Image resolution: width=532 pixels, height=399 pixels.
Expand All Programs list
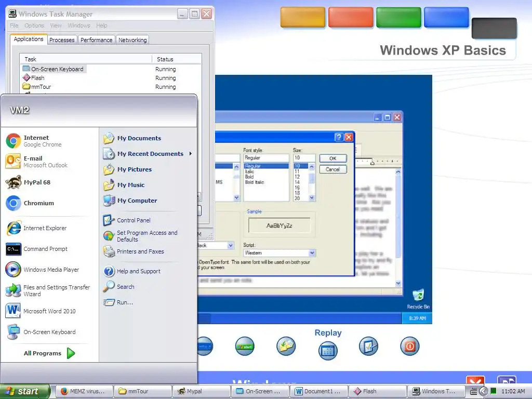point(49,353)
